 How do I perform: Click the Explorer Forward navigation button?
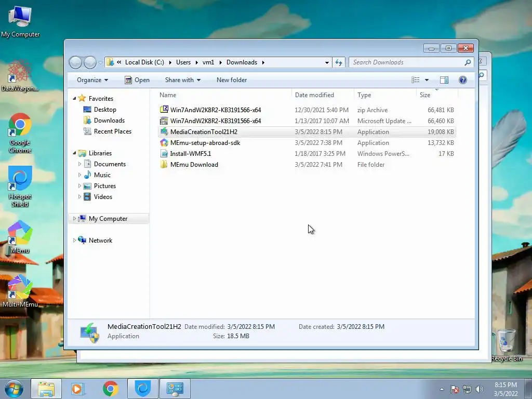tap(90, 62)
